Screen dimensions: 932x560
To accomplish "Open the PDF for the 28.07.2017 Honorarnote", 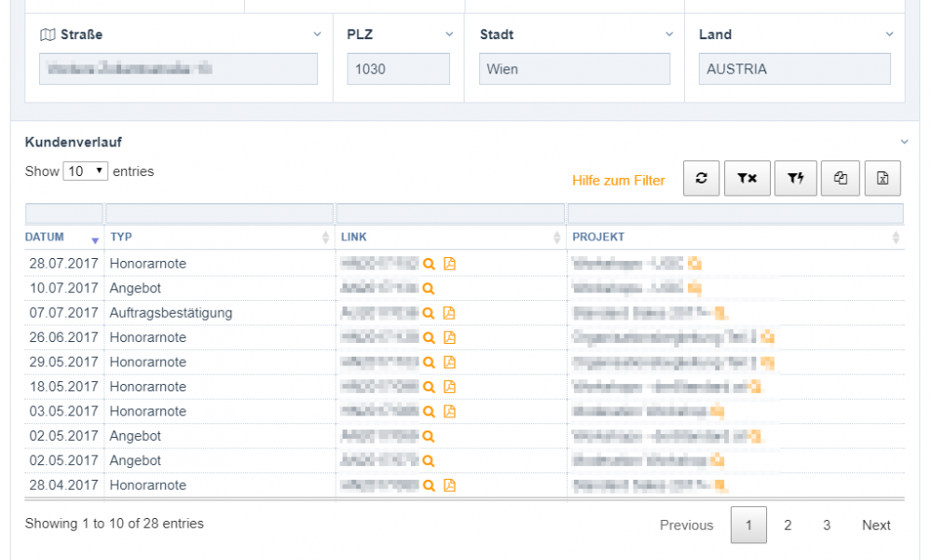I will pyautogui.click(x=449, y=264).
